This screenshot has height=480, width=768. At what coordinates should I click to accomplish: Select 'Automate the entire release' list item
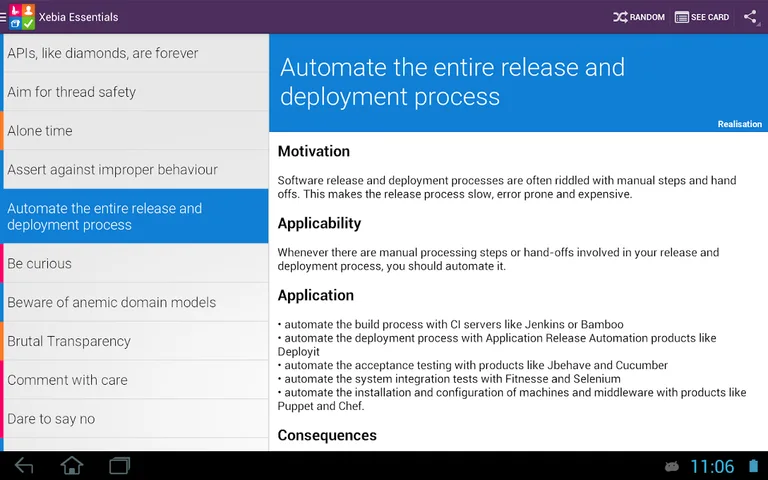pos(135,217)
